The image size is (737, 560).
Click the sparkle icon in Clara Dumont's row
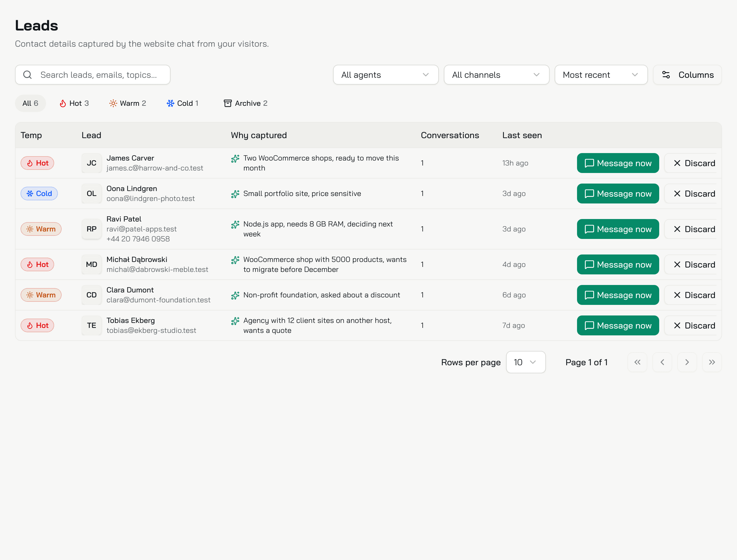tap(235, 295)
